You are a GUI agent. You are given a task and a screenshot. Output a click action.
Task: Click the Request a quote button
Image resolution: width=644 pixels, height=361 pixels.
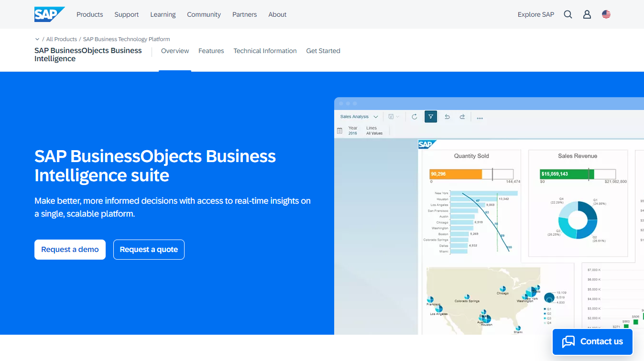pos(149,250)
